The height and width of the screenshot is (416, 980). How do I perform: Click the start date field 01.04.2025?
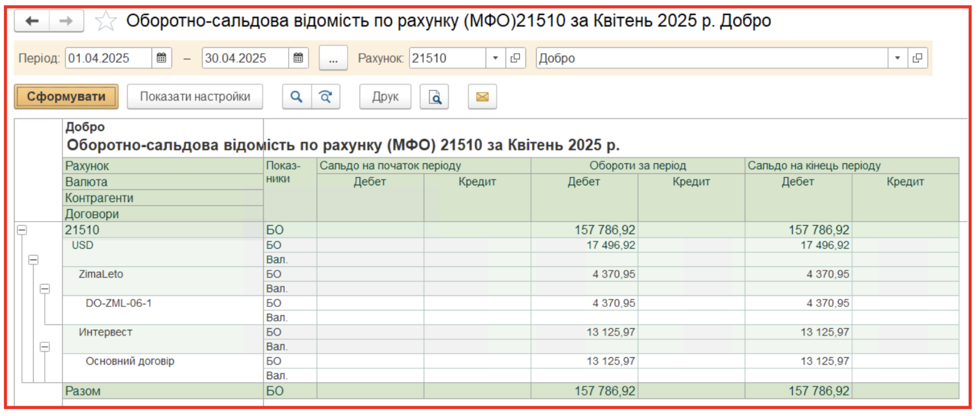coord(108,58)
